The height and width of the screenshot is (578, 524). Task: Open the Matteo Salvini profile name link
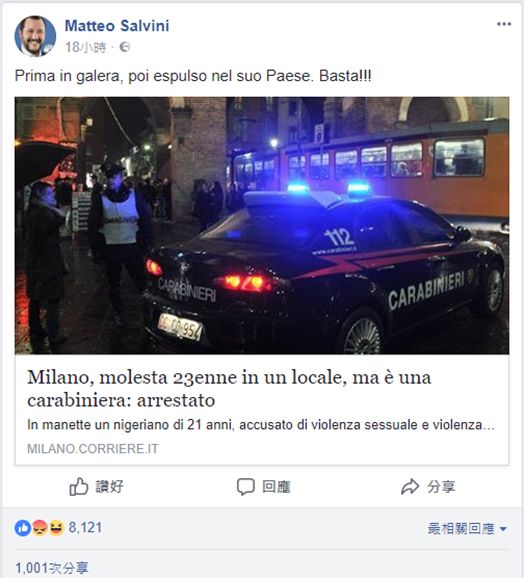click(117, 26)
